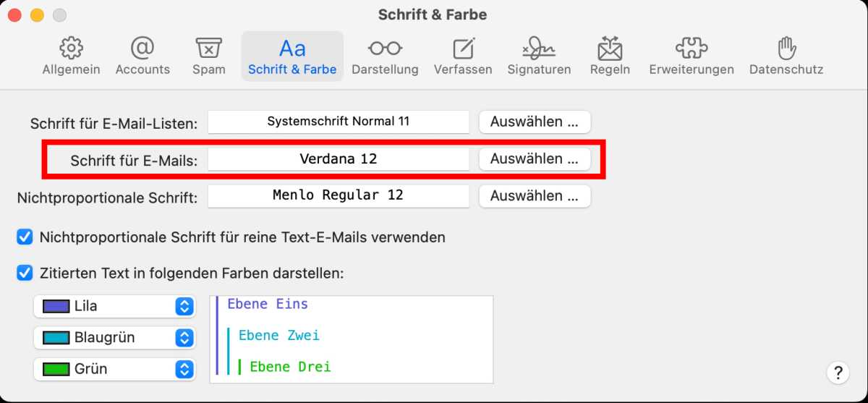Open the Regeln envelope icon

[610, 48]
